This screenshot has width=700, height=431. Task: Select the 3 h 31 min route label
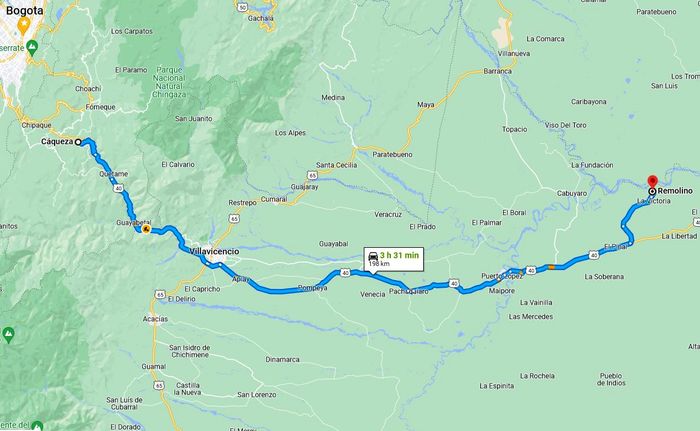tap(399, 255)
